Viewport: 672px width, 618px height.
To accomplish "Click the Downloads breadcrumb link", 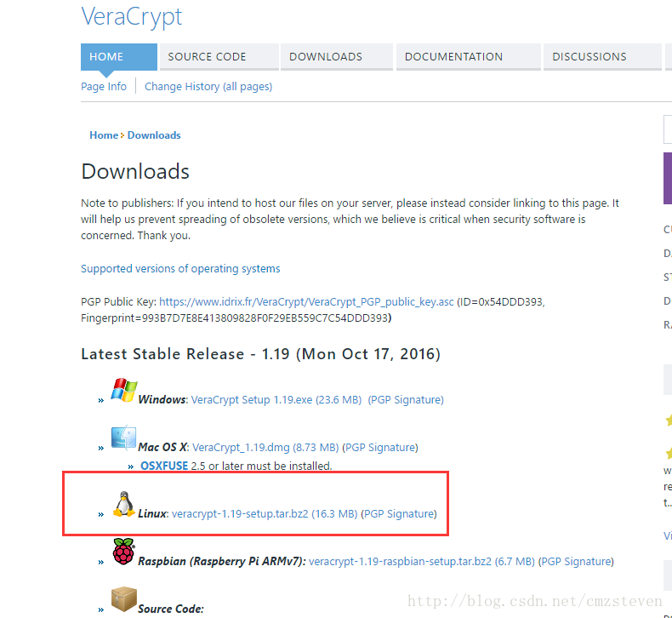I will (x=154, y=135).
